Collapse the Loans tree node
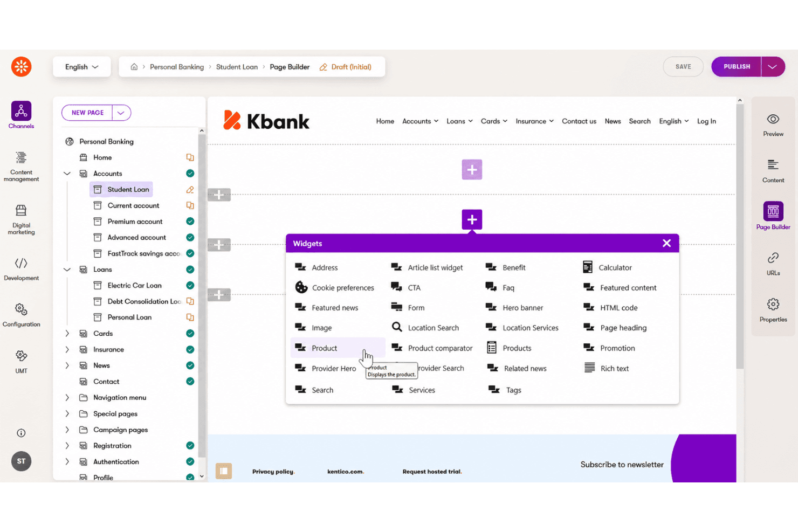 [67, 270]
